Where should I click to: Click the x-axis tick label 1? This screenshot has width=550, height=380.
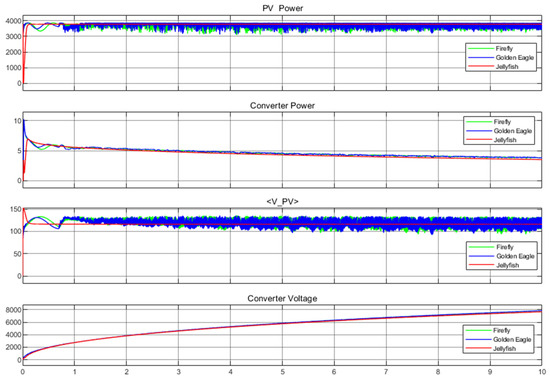[74, 372]
